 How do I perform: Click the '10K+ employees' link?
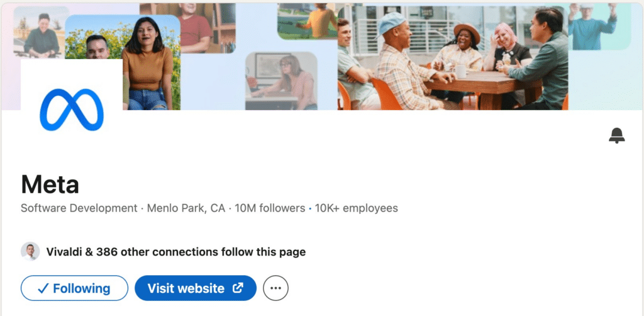click(356, 208)
